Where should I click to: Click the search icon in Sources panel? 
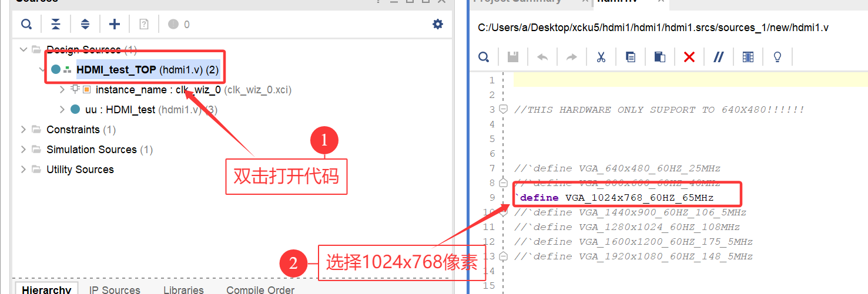pos(26,24)
